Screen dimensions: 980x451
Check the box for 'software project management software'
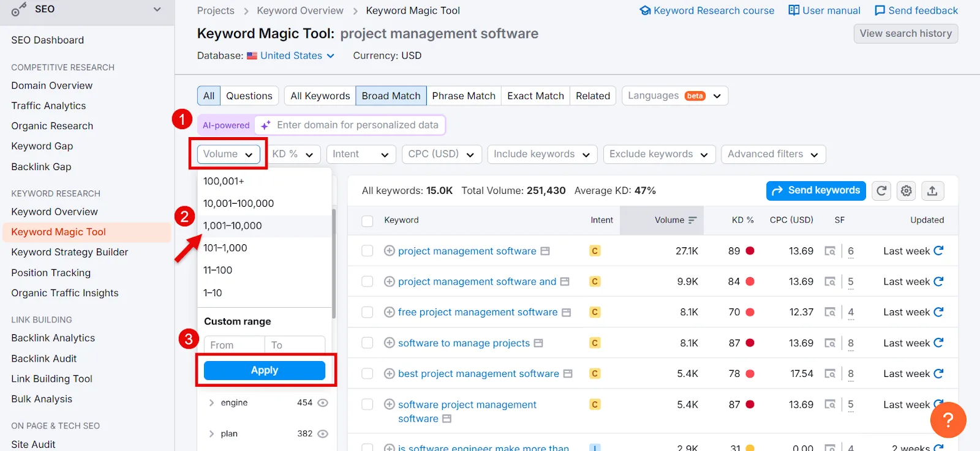point(367,404)
